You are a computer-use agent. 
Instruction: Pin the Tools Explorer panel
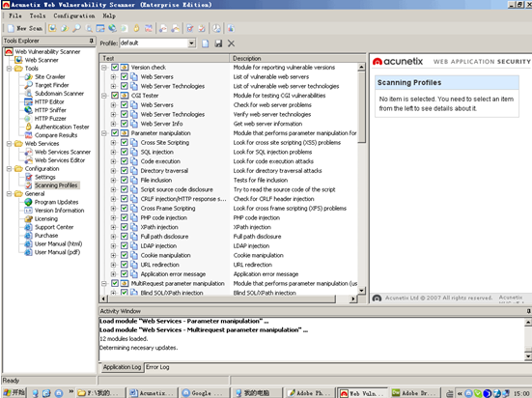(92, 41)
